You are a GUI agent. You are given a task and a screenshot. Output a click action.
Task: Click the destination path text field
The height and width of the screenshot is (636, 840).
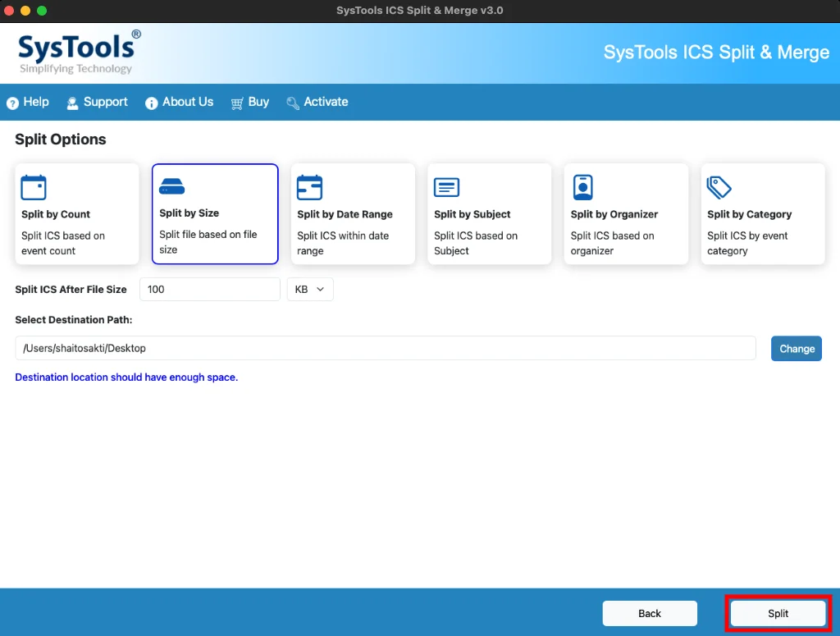386,348
